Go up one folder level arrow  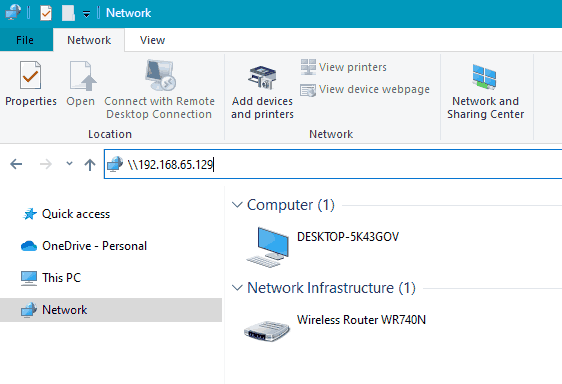point(90,165)
